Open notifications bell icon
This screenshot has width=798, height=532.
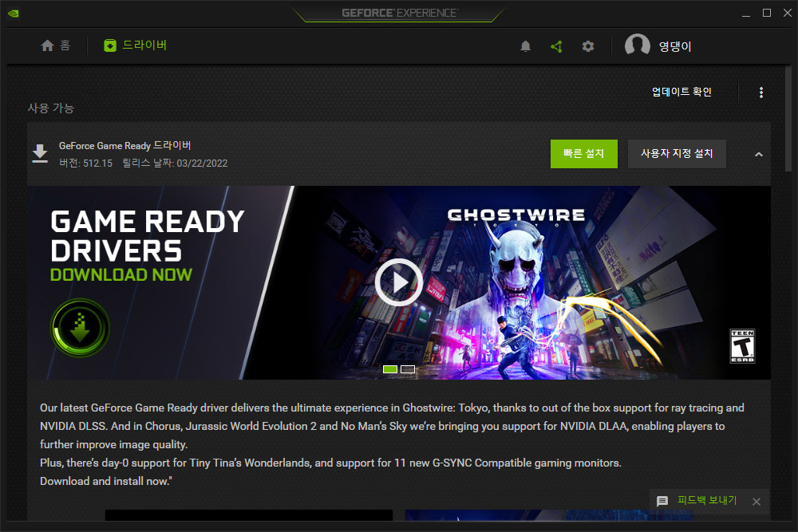pyautogui.click(x=526, y=47)
